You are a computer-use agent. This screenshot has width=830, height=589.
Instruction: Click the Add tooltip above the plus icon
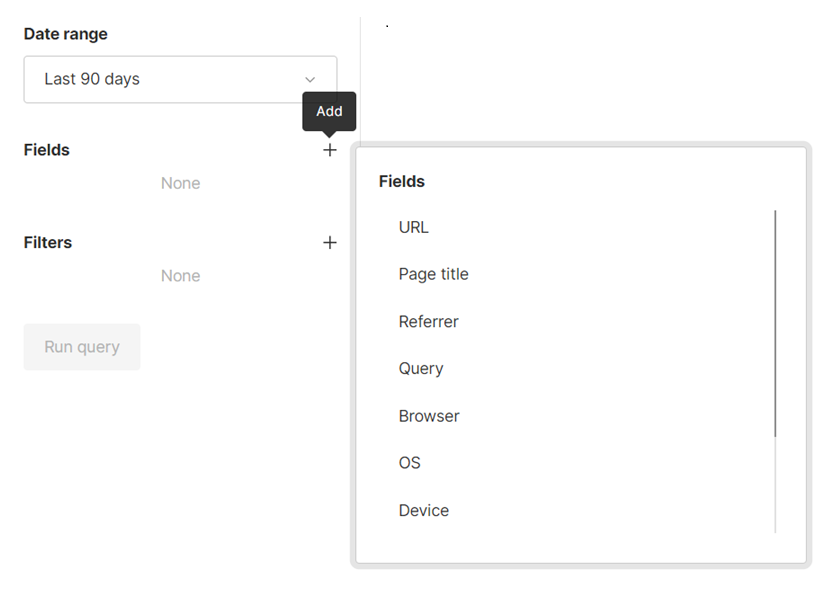point(329,111)
